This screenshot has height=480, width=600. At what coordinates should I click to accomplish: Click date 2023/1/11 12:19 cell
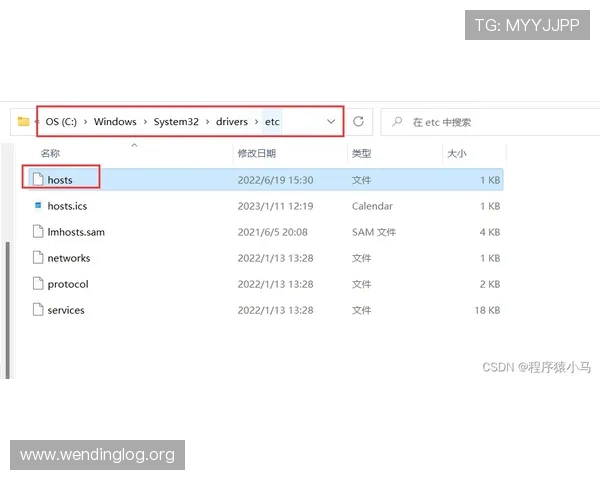(x=275, y=206)
